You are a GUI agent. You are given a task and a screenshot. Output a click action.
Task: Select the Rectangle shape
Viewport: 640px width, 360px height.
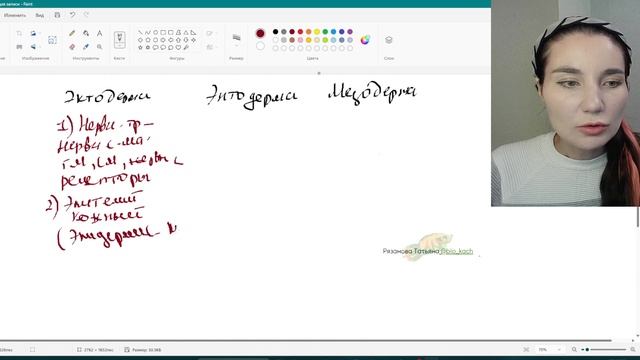click(163, 32)
